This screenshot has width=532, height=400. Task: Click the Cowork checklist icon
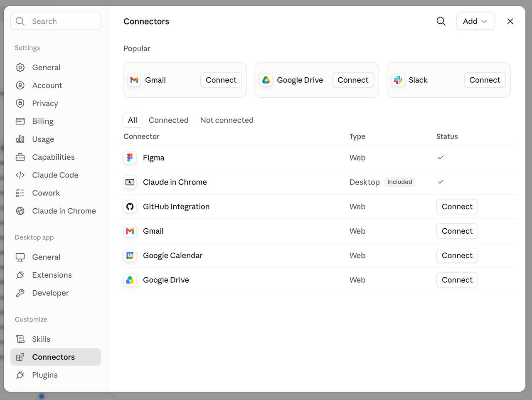(x=20, y=193)
